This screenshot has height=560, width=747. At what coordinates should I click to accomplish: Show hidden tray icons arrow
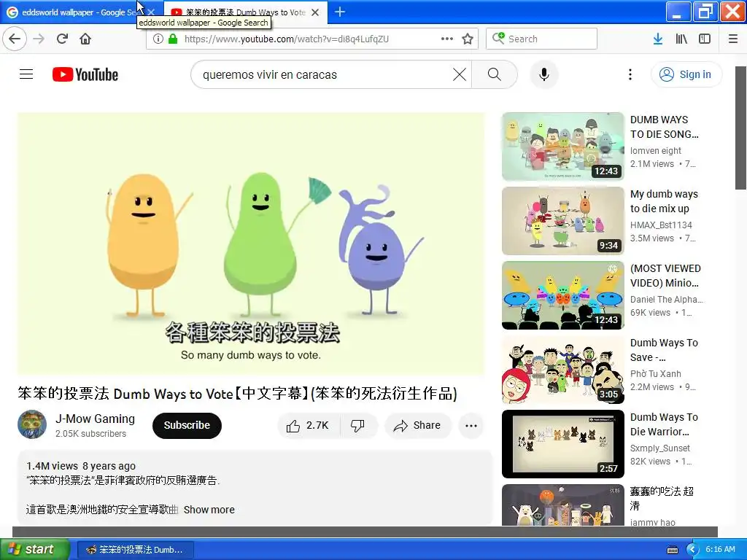[x=692, y=550]
